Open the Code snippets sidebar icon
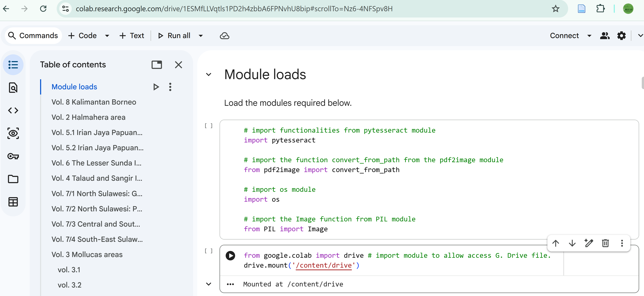Viewport: 644px width, 296px height. pos(13,110)
